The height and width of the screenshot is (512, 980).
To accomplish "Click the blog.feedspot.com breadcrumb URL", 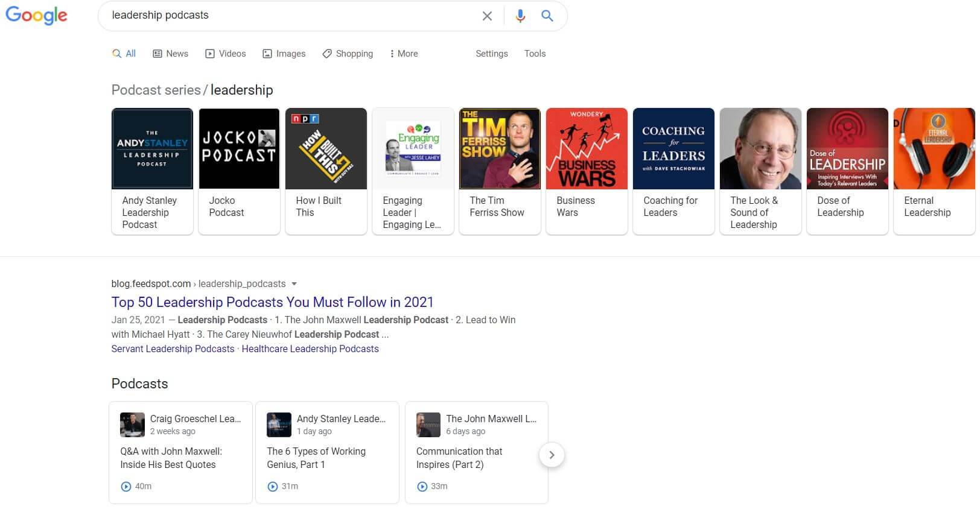I will point(199,283).
